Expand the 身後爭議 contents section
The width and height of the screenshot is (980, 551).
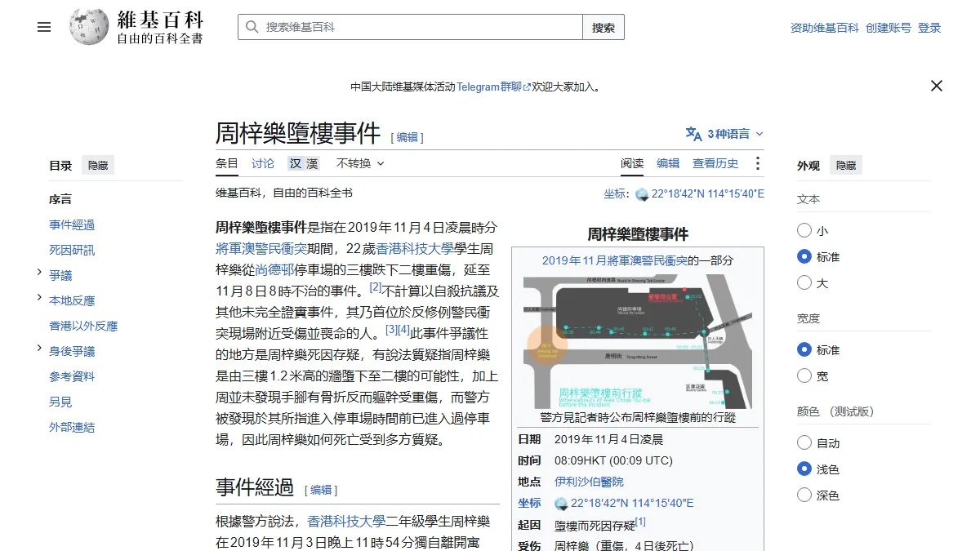click(x=39, y=349)
